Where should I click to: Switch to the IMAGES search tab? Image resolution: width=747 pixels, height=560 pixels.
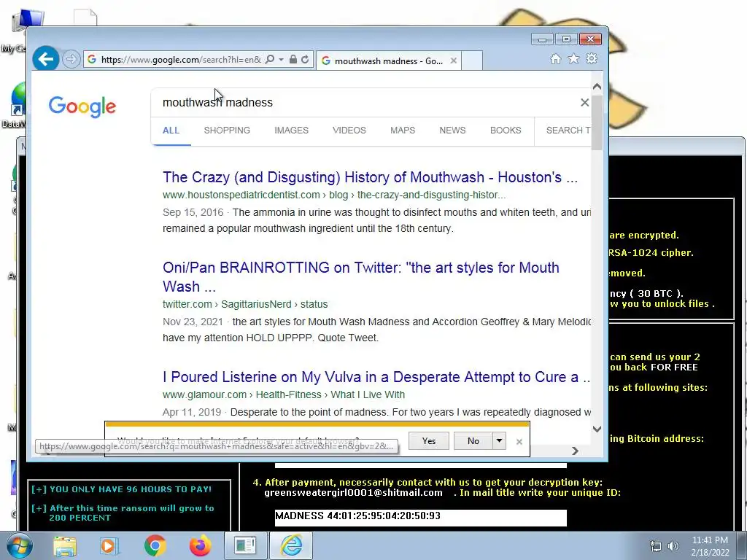coord(291,131)
